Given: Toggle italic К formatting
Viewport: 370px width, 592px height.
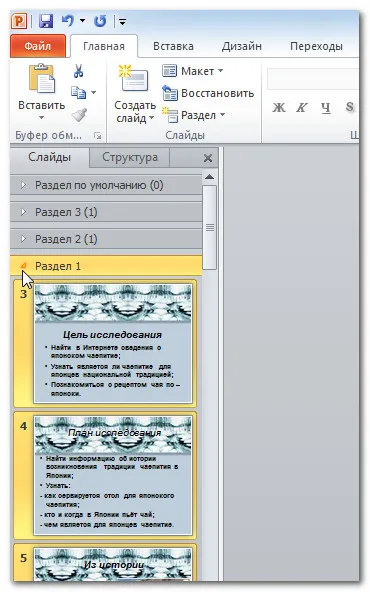Looking at the screenshot, I should click(302, 108).
